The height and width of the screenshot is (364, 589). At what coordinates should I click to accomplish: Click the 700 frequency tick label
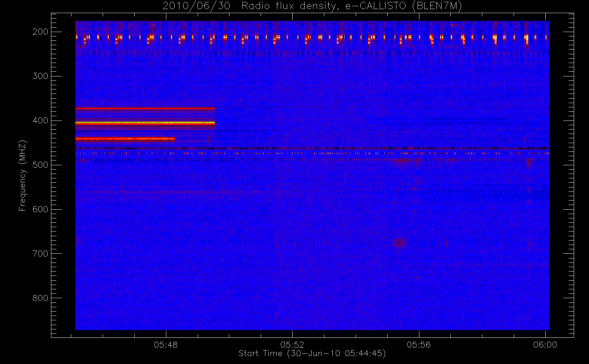(40, 254)
